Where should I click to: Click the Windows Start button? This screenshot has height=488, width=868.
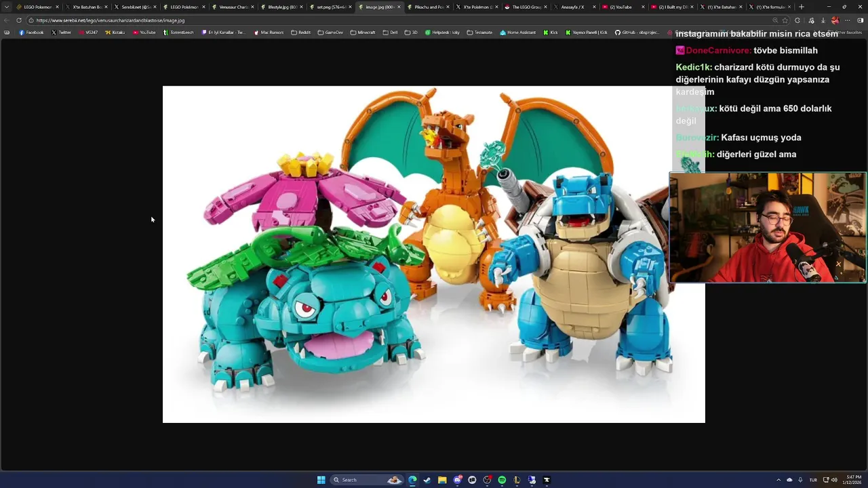(321, 480)
